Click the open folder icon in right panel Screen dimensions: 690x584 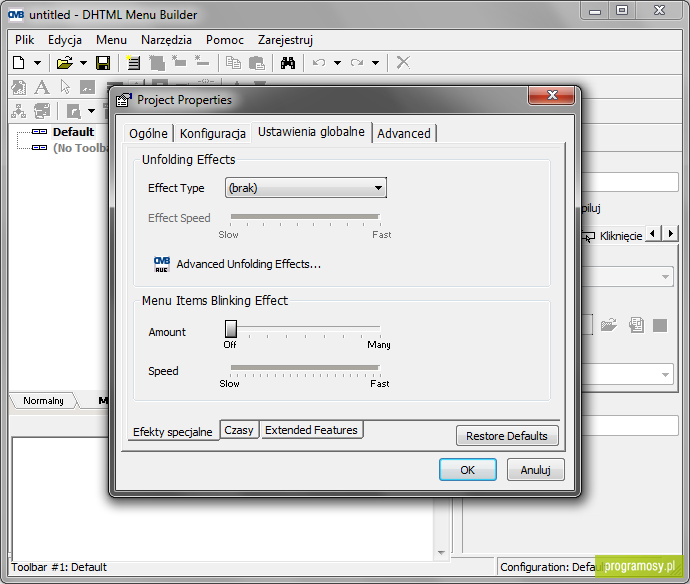609,325
